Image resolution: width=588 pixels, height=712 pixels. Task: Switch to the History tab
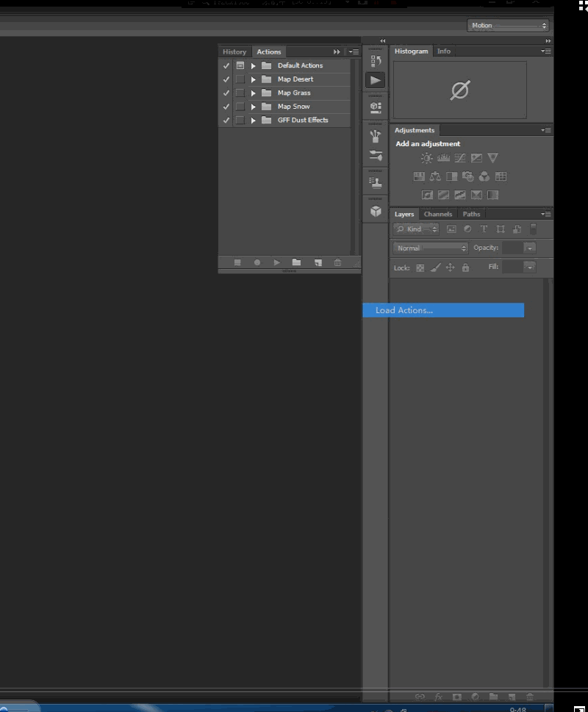coord(234,51)
